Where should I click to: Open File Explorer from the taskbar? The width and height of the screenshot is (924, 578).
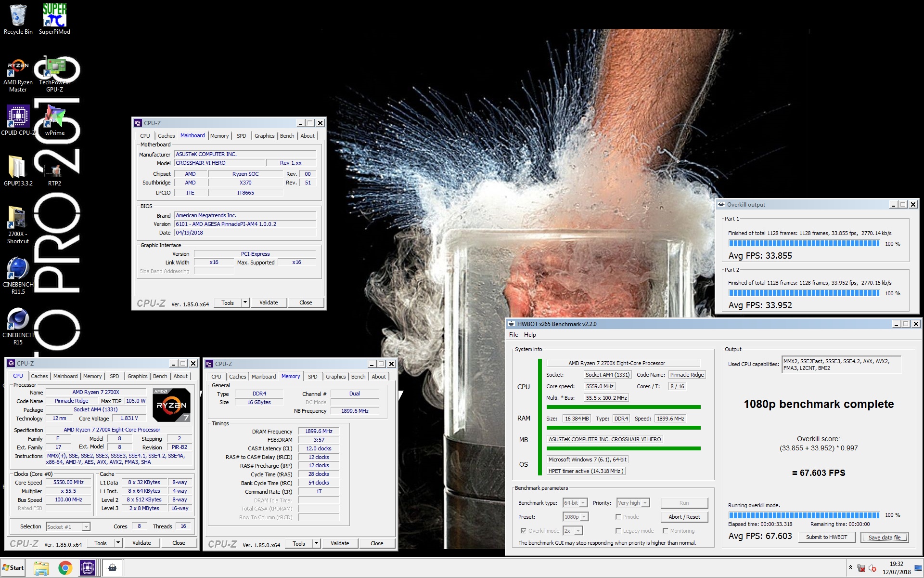41,568
